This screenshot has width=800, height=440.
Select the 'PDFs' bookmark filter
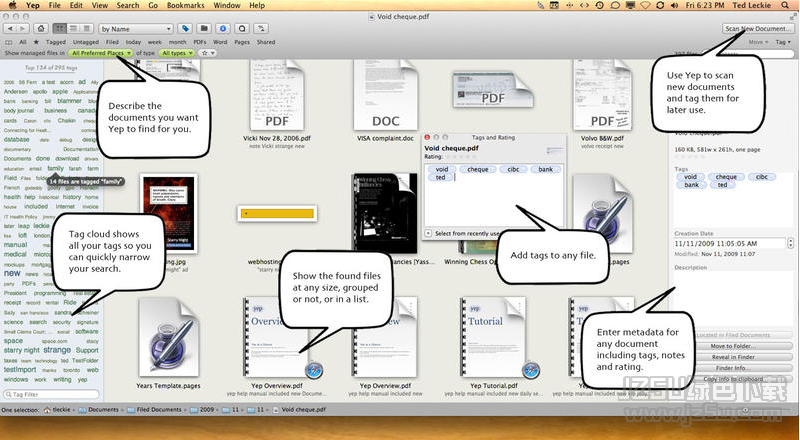click(x=200, y=42)
